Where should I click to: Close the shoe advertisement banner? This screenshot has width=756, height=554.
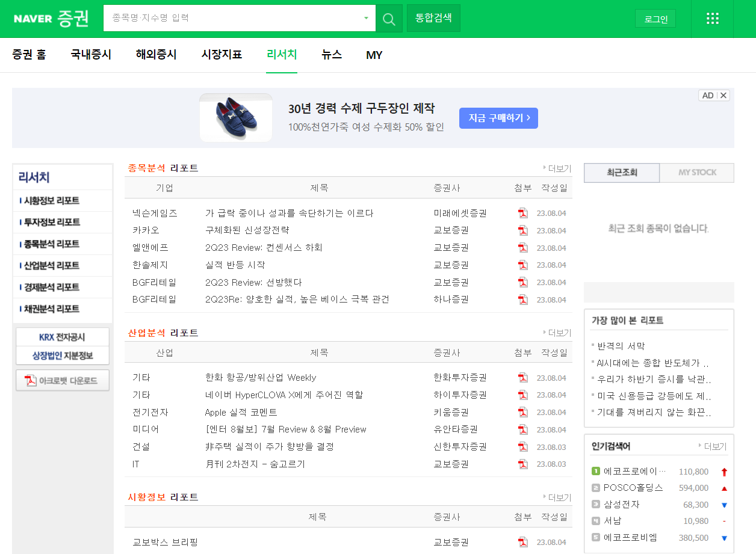pos(723,95)
